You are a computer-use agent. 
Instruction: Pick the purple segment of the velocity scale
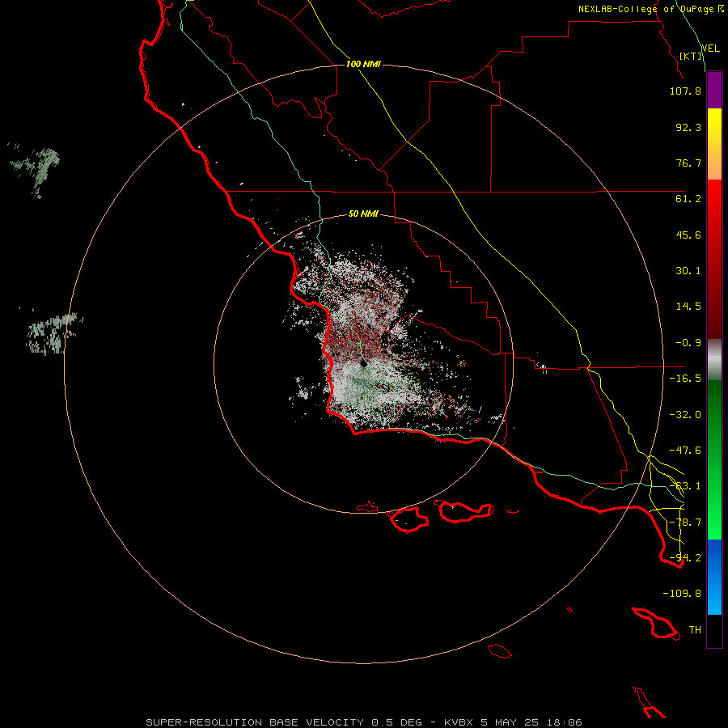[x=714, y=90]
